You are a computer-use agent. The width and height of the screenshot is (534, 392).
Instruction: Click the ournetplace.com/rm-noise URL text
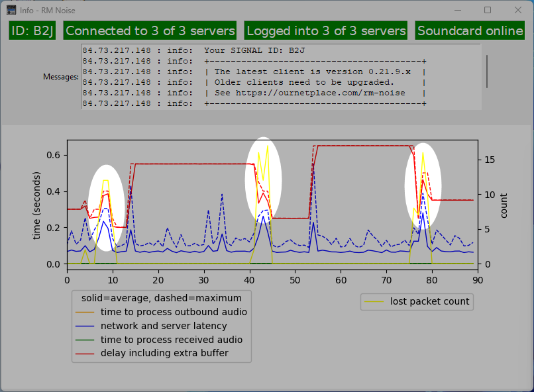[320, 93]
